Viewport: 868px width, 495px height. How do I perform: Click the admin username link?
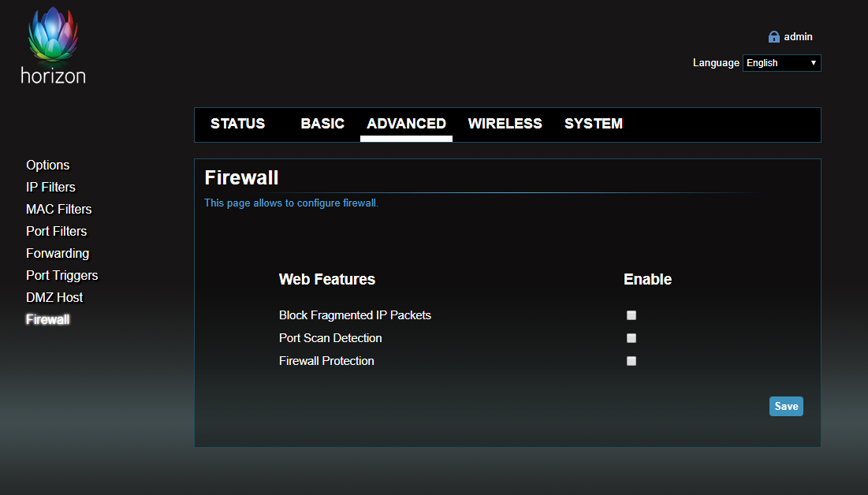pyautogui.click(x=798, y=37)
